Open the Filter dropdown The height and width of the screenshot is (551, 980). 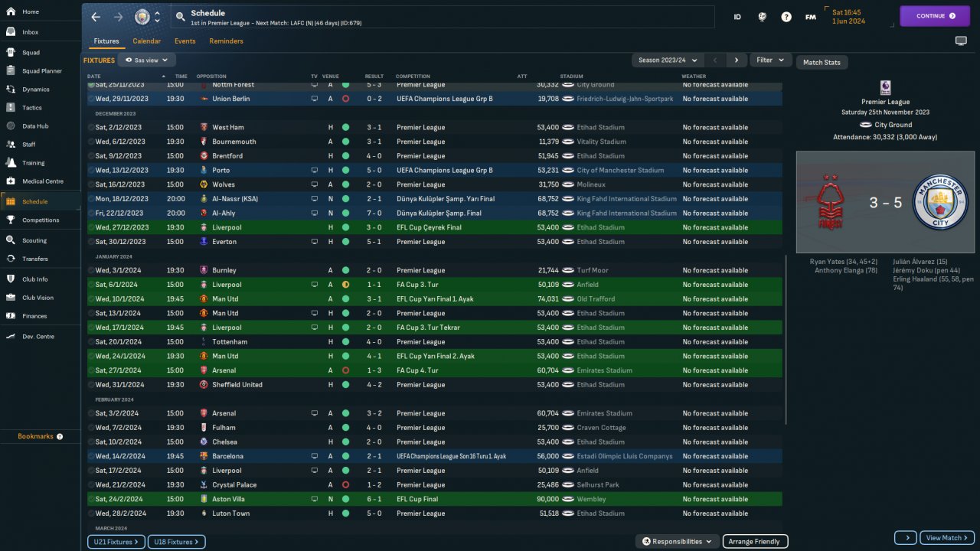click(x=770, y=60)
